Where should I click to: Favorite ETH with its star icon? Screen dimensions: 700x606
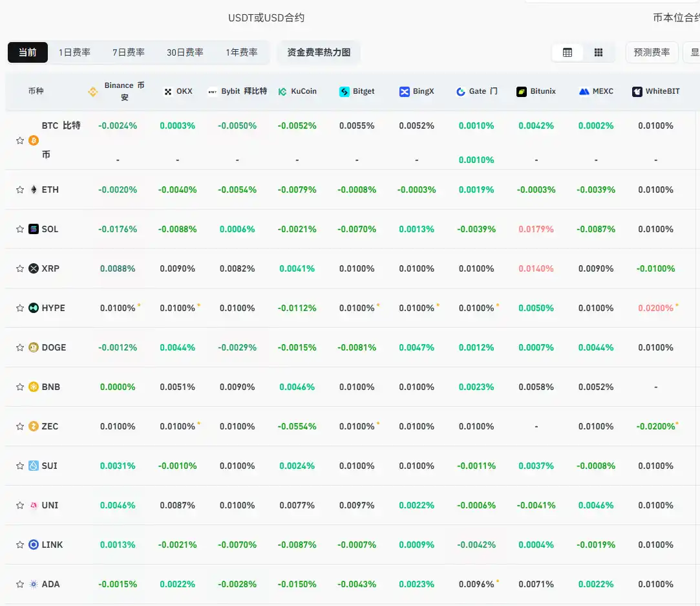[x=19, y=189]
